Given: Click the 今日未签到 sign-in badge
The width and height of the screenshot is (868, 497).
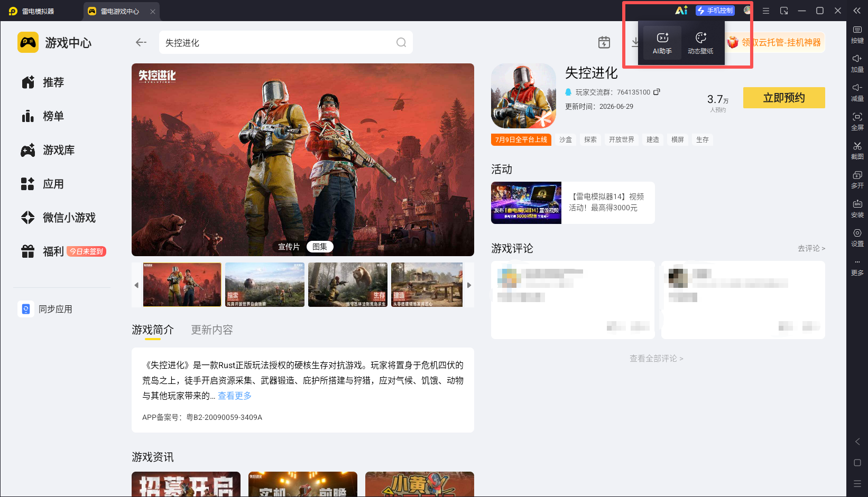Looking at the screenshot, I should [87, 251].
